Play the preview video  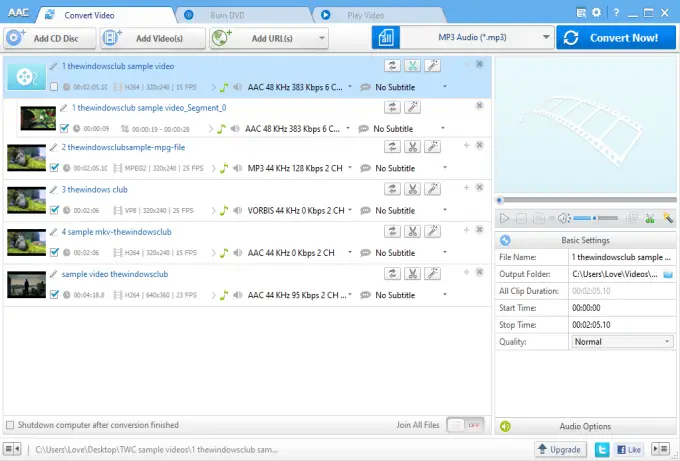(504, 218)
